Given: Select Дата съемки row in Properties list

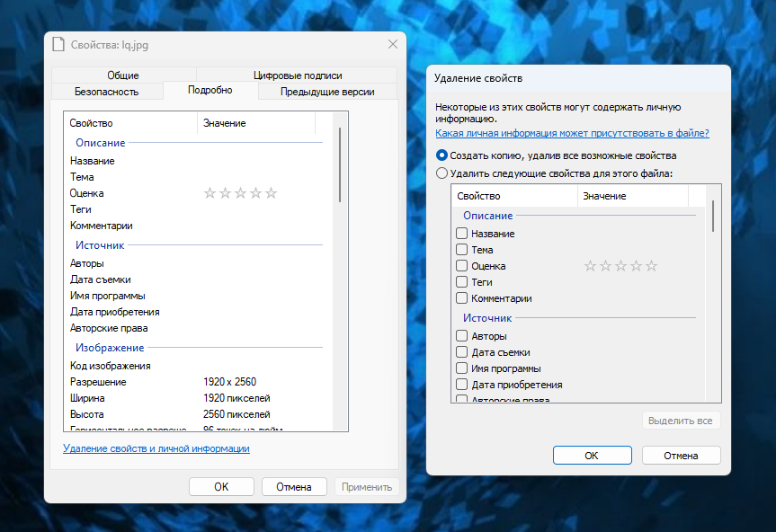Looking at the screenshot, I should coord(198,279).
